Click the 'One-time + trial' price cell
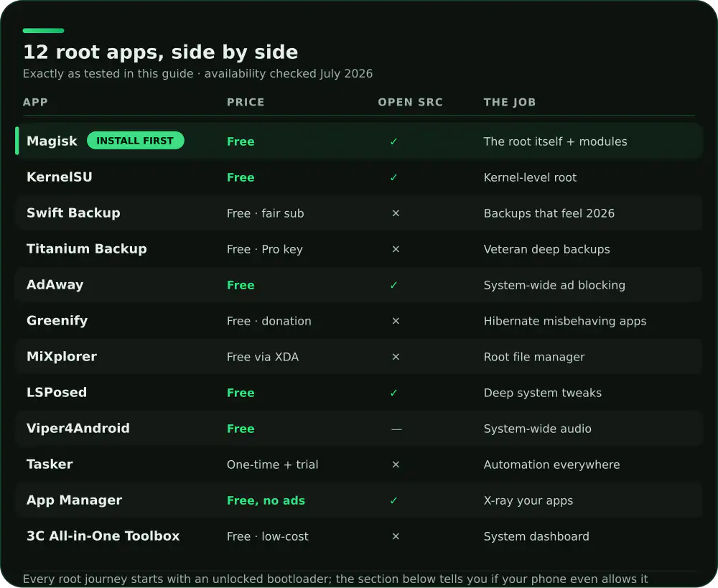The width and height of the screenshot is (718, 588). click(272, 465)
